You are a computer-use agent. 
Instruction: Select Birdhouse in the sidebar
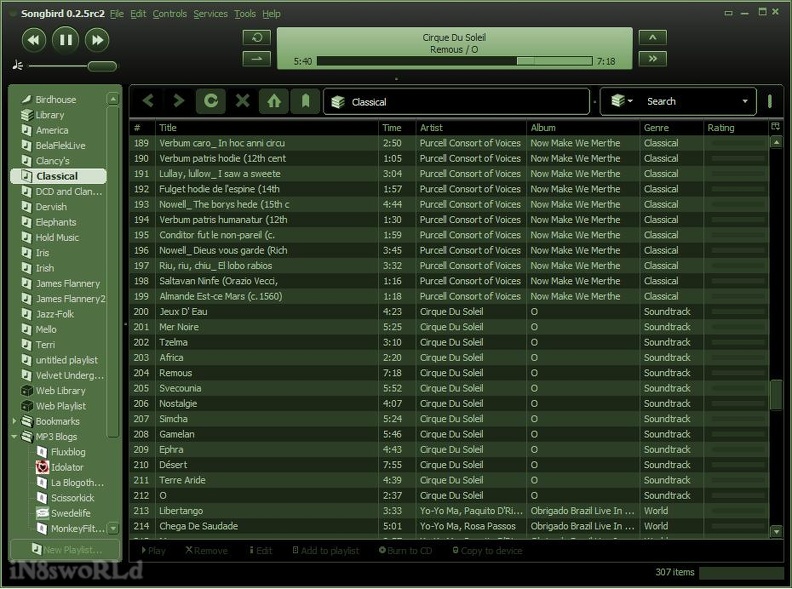point(56,100)
